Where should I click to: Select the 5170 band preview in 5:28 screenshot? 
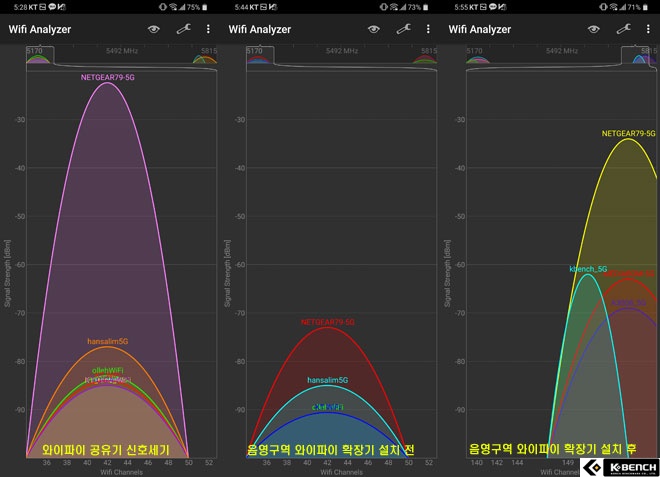pos(40,55)
